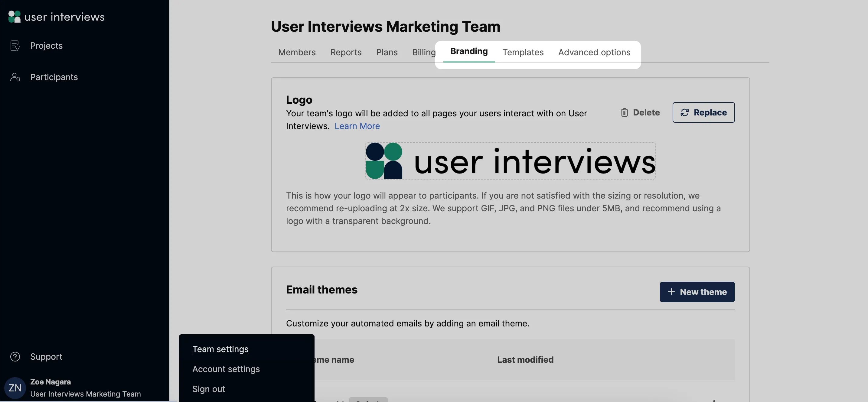
Task: Open Participants from the sidebar
Action: point(54,77)
